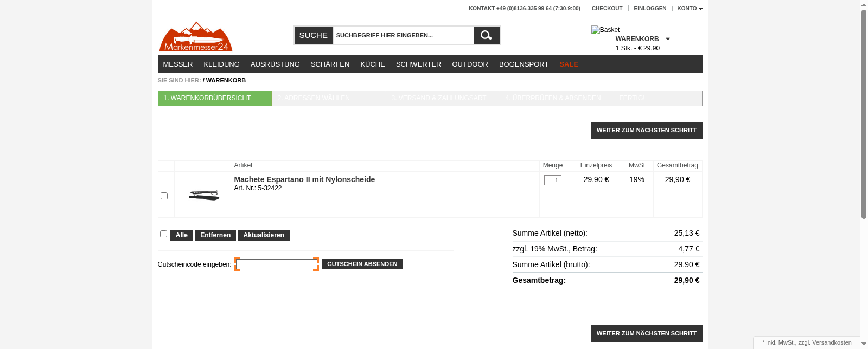
Task: Open the Checkout link
Action: (607, 9)
